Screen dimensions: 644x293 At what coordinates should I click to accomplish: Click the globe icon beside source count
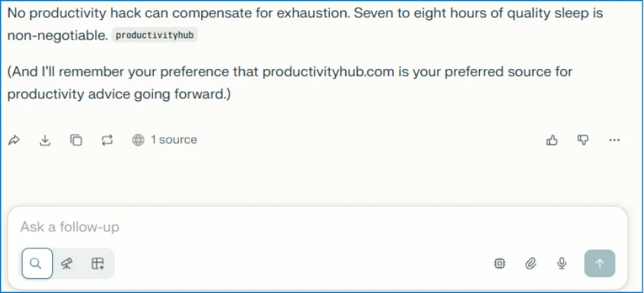tap(138, 140)
